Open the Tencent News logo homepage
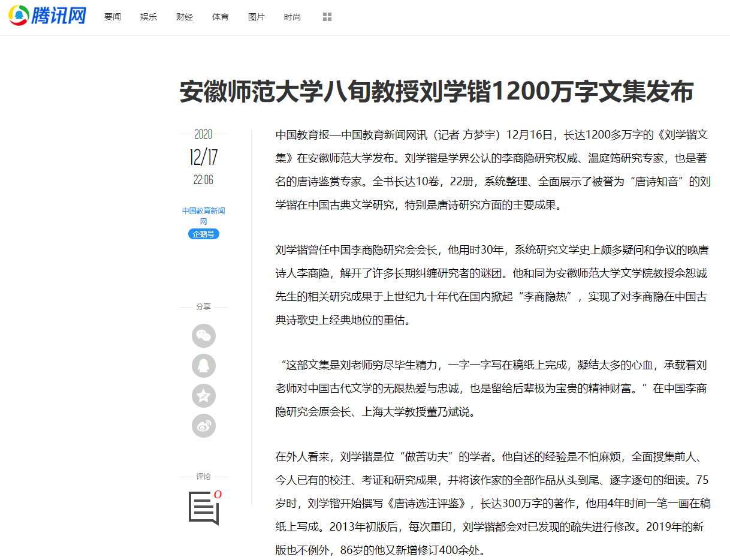The height and width of the screenshot is (560, 730). (x=47, y=16)
